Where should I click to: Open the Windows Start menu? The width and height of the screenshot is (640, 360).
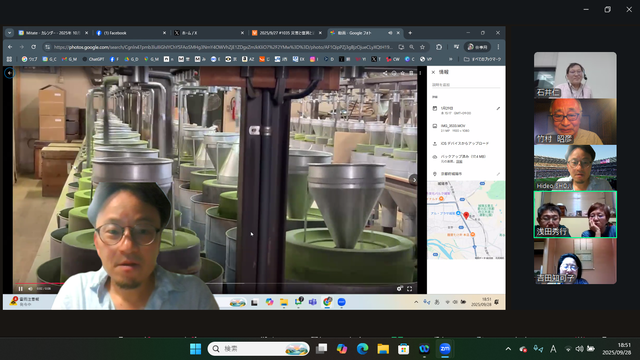(x=196, y=349)
